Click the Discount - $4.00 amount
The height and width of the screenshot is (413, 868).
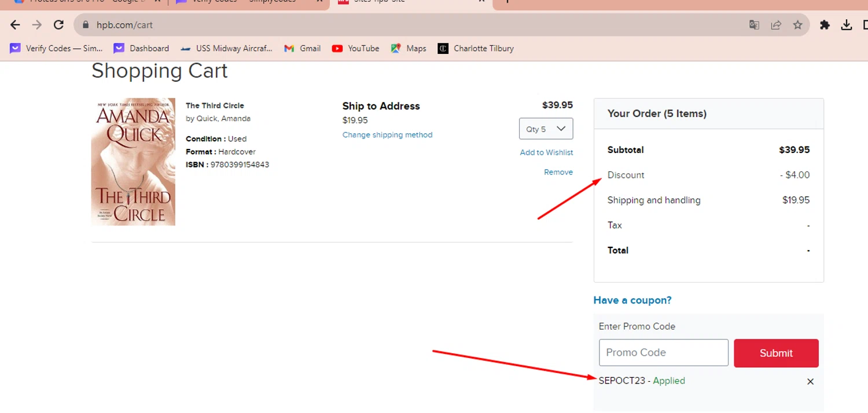coord(794,175)
